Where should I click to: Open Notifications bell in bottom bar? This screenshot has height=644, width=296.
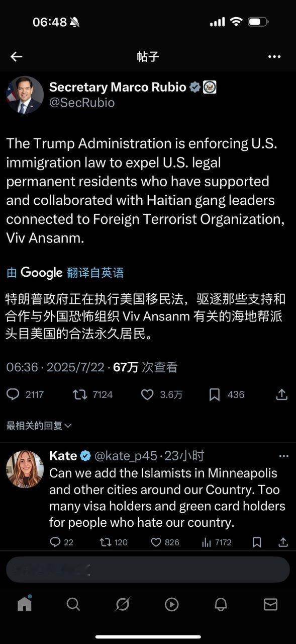(x=221, y=604)
